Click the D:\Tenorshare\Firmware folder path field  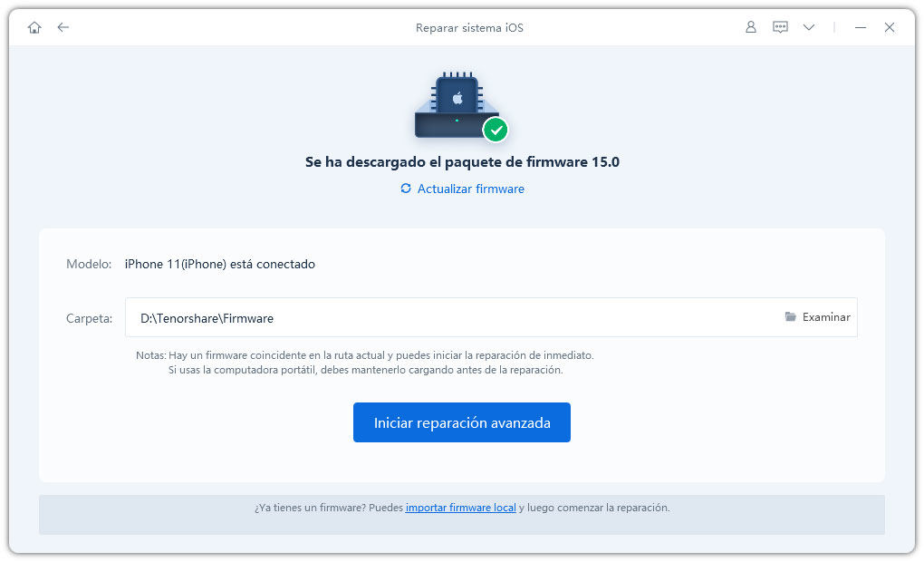click(491, 317)
